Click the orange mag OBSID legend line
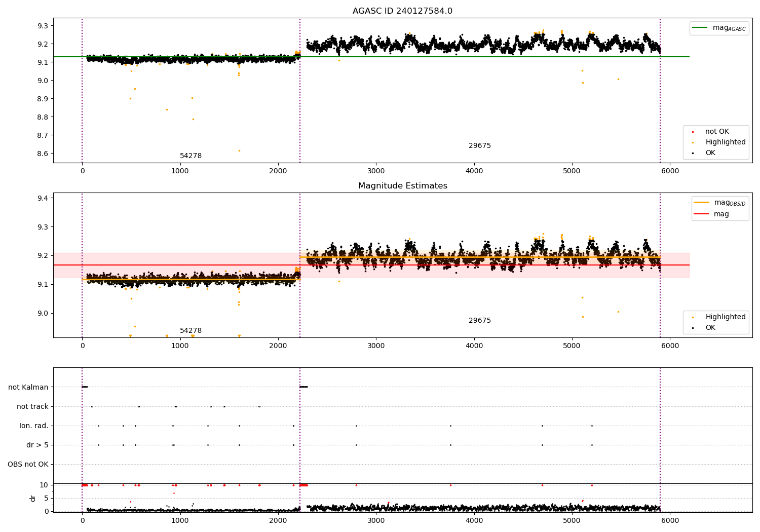The width and height of the screenshot is (760, 532). 701,203
